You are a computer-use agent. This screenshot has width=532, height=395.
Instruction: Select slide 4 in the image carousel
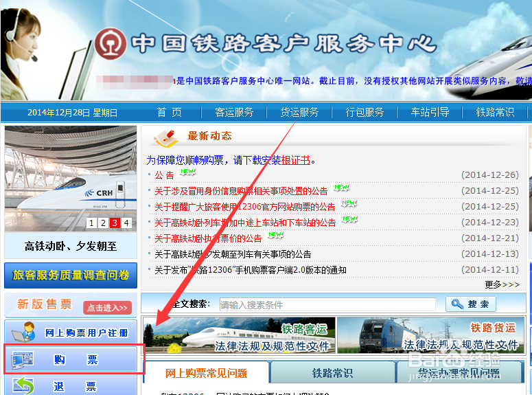[x=126, y=223]
